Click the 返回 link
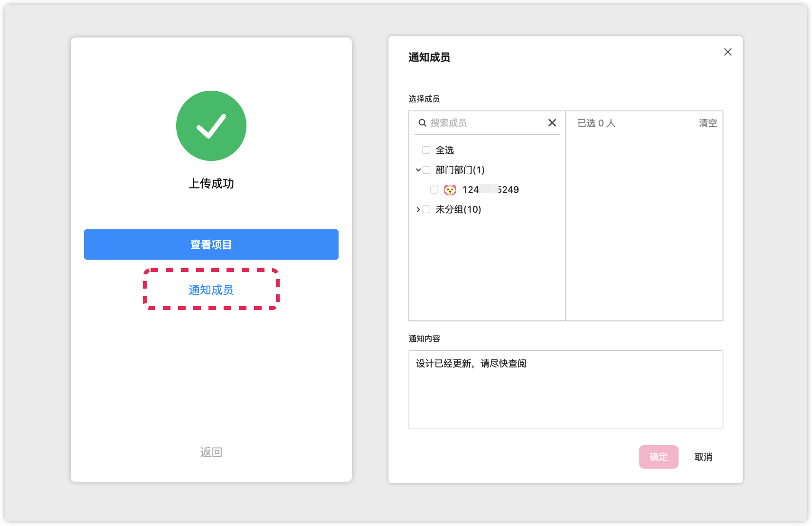 (211, 452)
